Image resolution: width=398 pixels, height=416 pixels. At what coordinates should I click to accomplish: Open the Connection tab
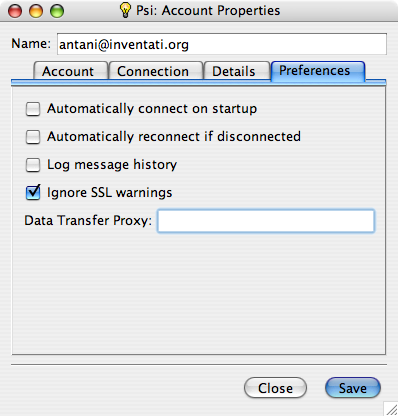click(x=156, y=71)
